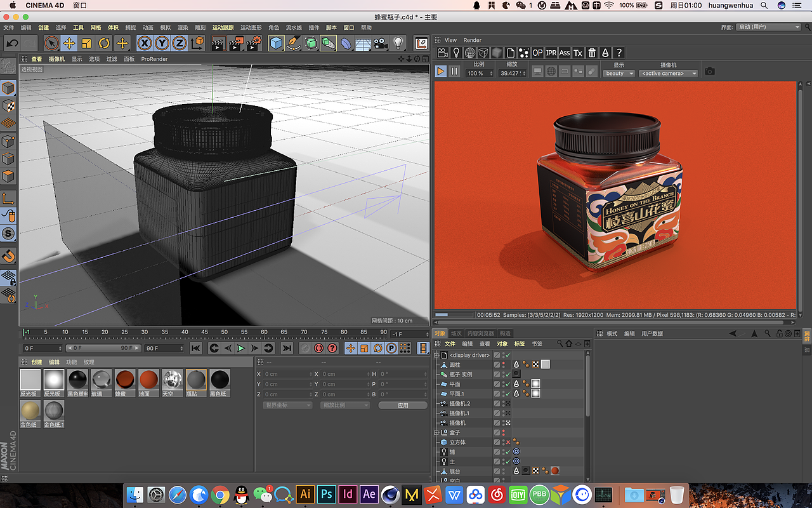Click the Subdivision Surface generator icon
This screenshot has height=508, width=812.
(x=311, y=43)
